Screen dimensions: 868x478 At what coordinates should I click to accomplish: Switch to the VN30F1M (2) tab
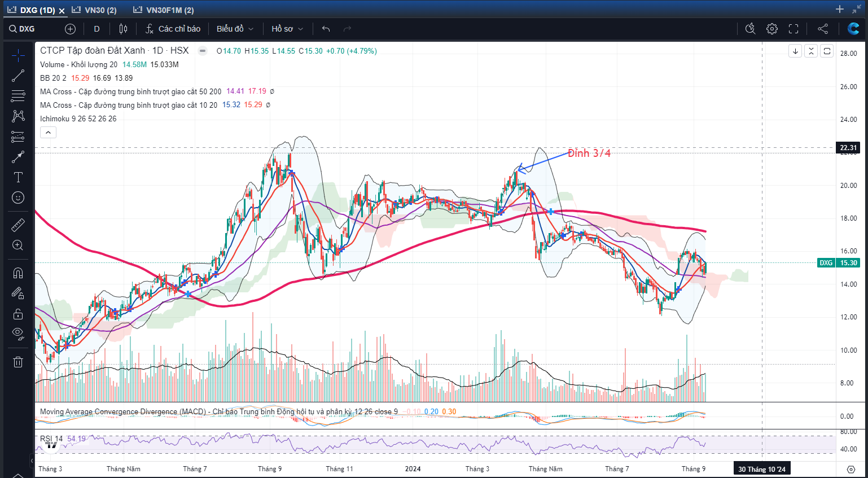(x=164, y=10)
